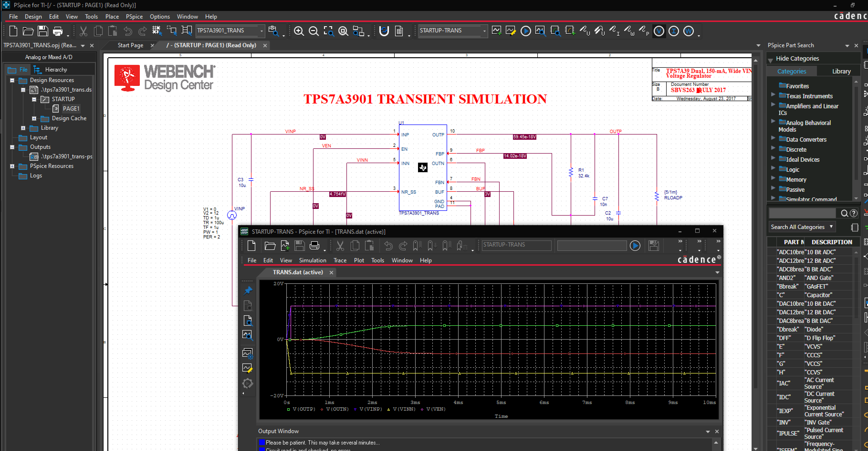Viewport: 868px width, 451px height.
Task: Click the V(OUTP) trace legend label
Action: click(304, 409)
